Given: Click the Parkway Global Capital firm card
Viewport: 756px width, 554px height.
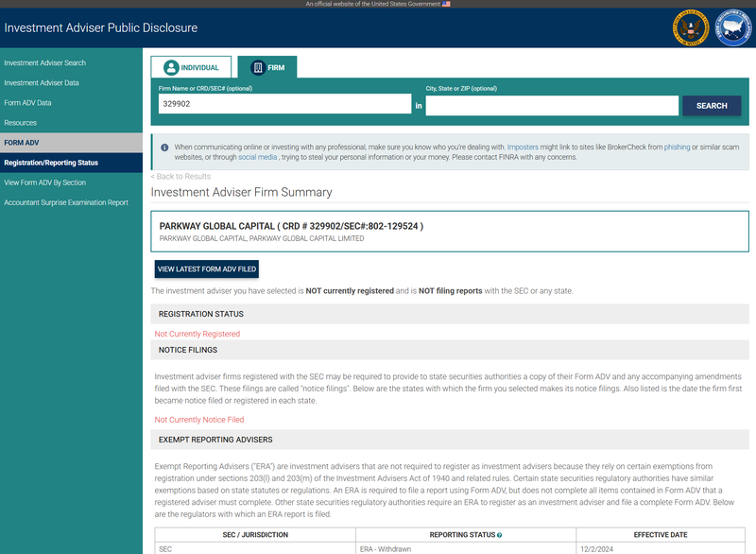Looking at the screenshot, I should 450,232.
